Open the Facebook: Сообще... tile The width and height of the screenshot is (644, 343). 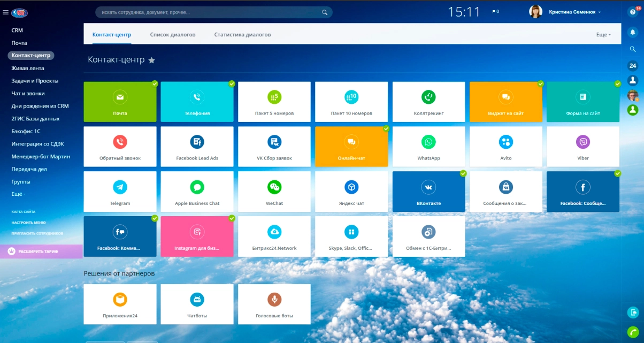583,192
